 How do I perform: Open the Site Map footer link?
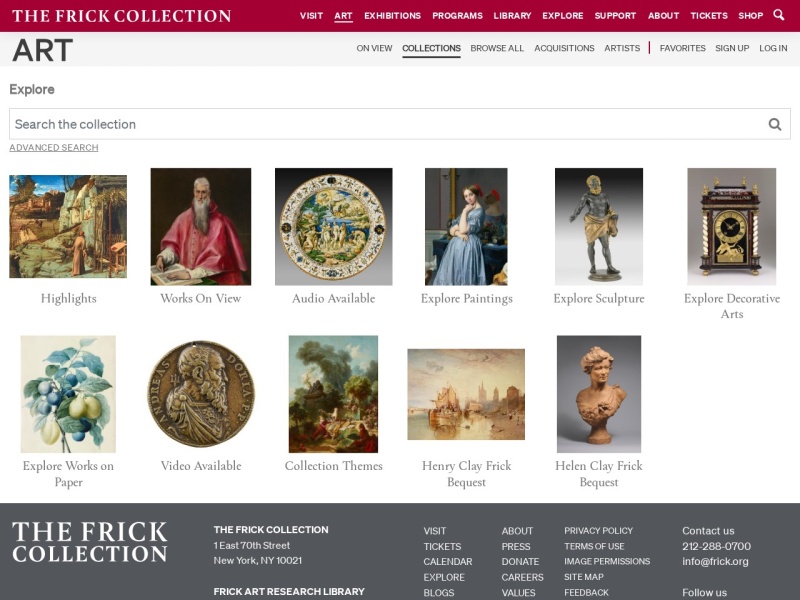(584, 577)
